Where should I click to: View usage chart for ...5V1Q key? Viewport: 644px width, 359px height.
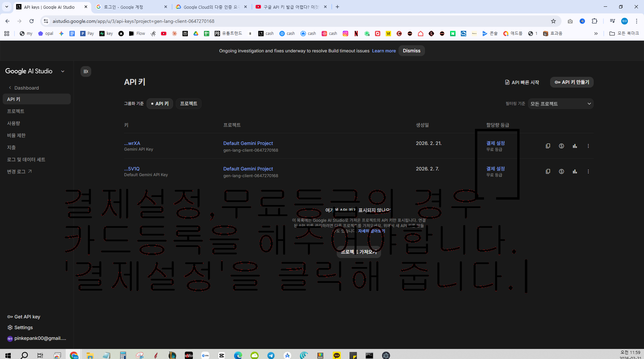(x=575, y=171)
